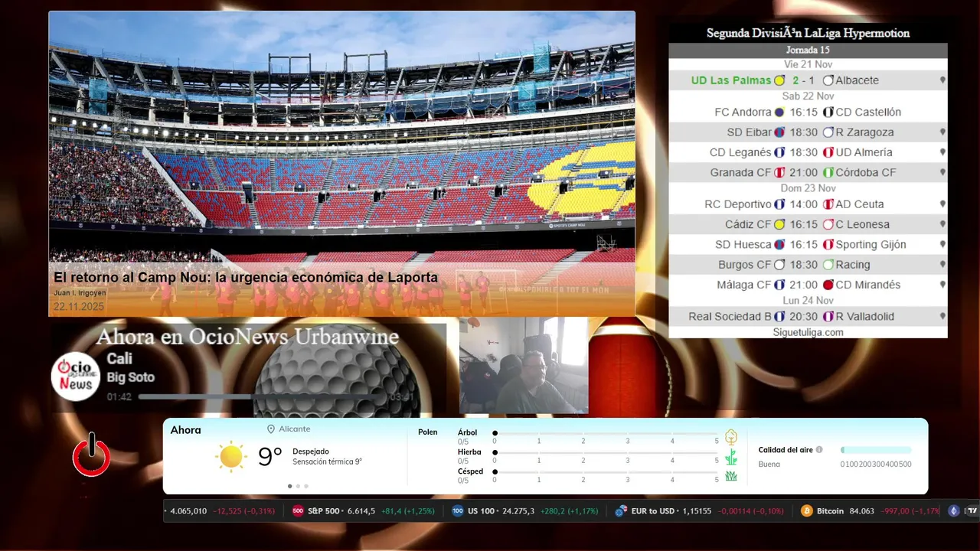980x551 pixels.
Task: Click the map pin on CD Leganés row
Action: click(x=942, y=152)
